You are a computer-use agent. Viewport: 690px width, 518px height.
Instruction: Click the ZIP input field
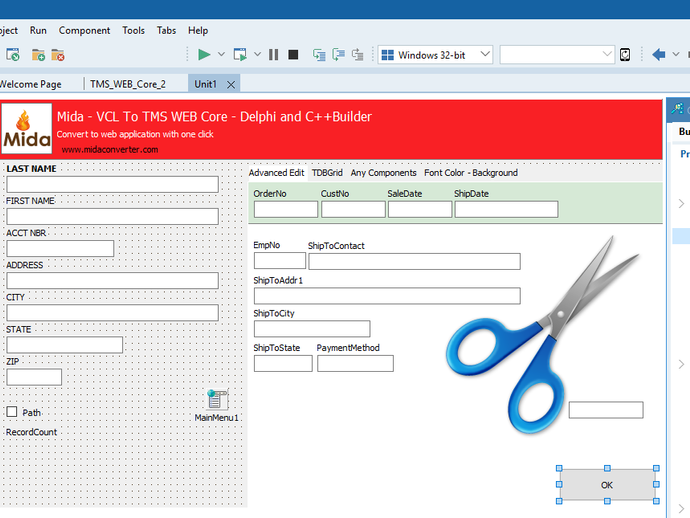(x=34, y=377)
